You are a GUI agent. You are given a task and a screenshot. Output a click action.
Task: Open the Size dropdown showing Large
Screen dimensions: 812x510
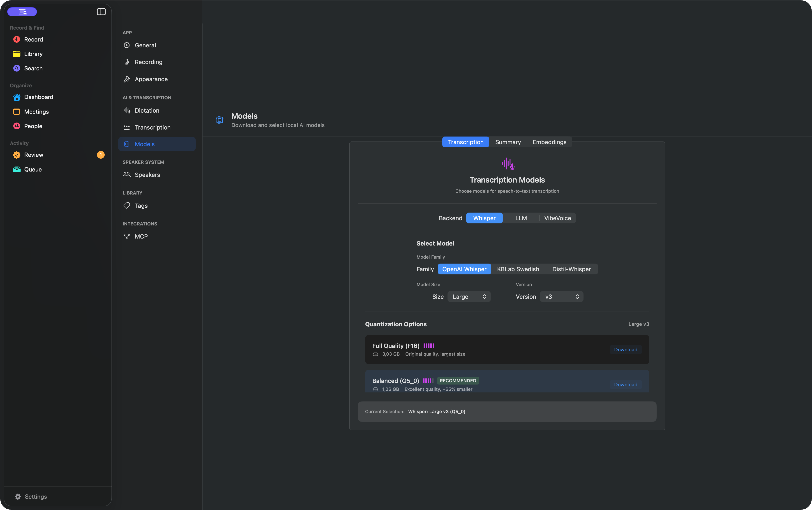pos(469,297)
